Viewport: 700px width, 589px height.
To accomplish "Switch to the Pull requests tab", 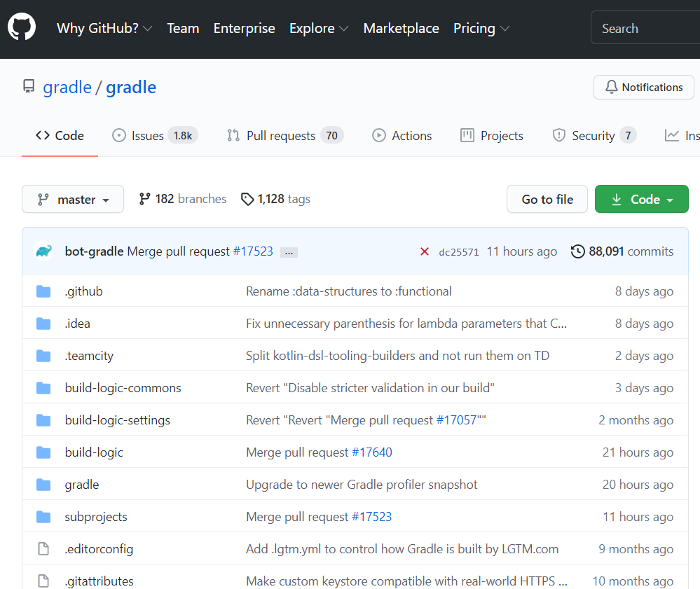I will pyautogui.click(x=285, y=136).
